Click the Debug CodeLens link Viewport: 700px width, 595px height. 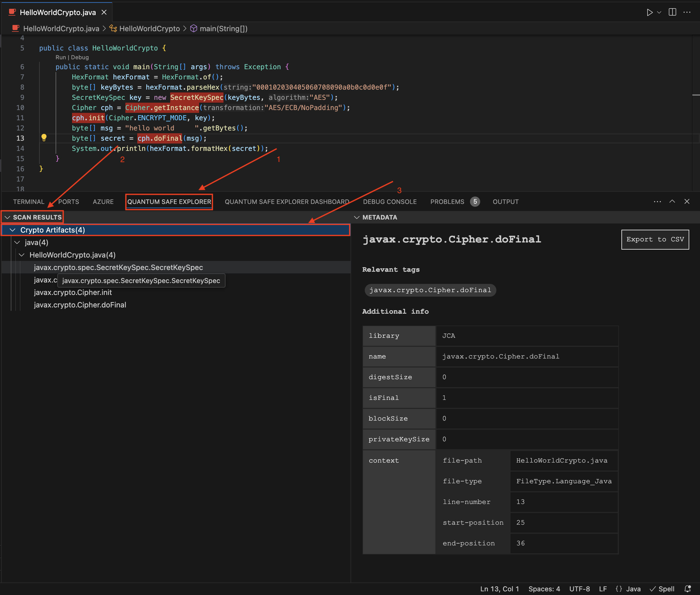80,57
